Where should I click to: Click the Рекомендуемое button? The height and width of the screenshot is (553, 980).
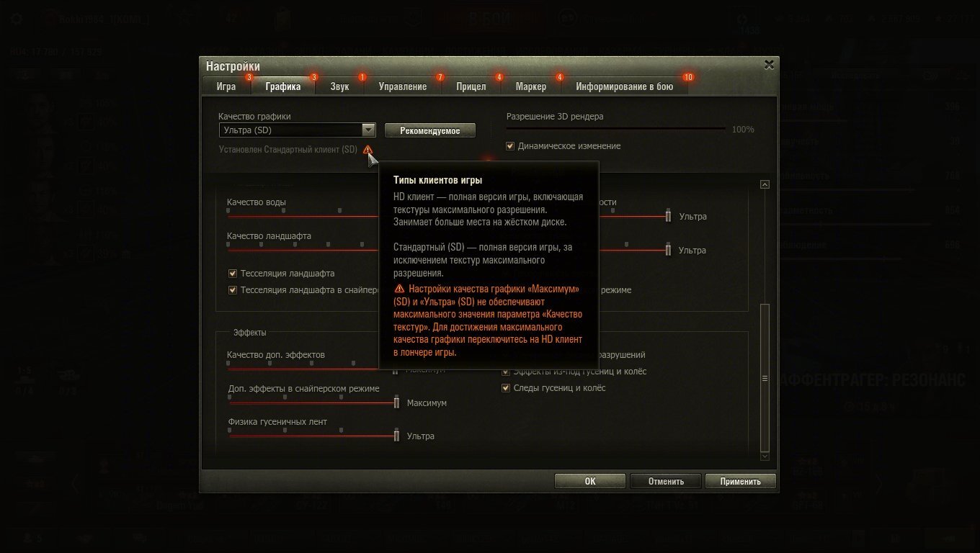point(430,130)
